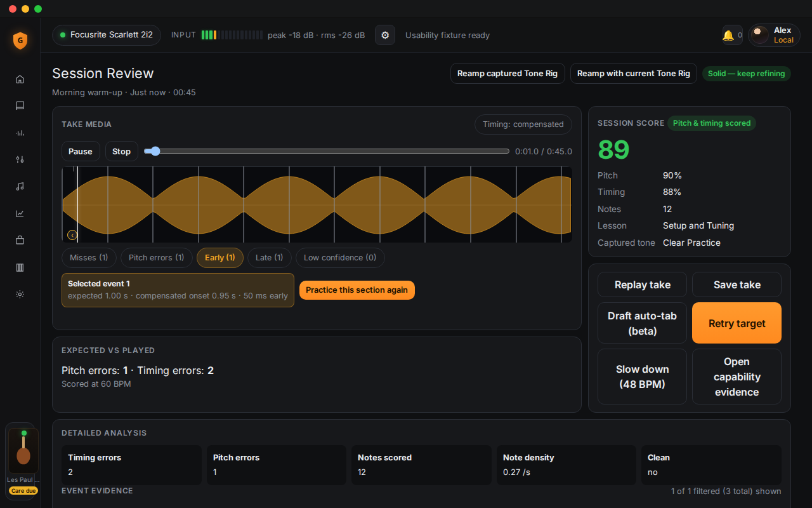The image size is (812, 508).
Task: Click the Lesson value Setup and Tuning
Action: tap(698, 225)
